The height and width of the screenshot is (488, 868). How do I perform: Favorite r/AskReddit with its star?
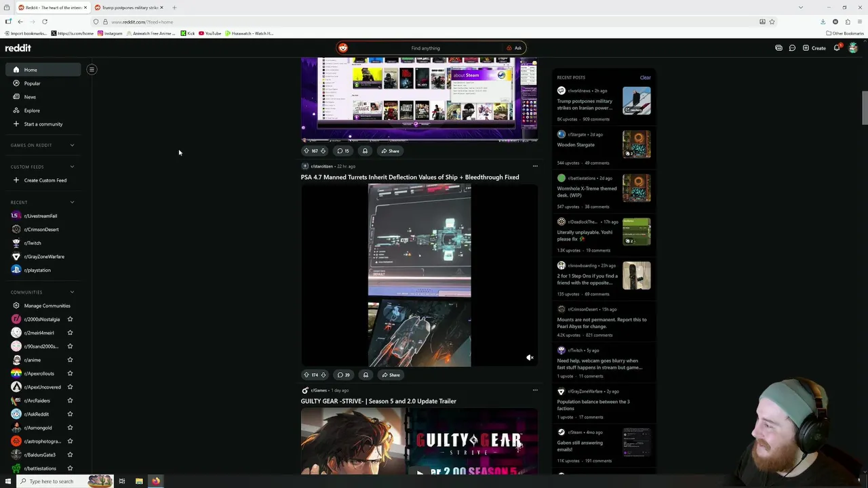(70, 414)
